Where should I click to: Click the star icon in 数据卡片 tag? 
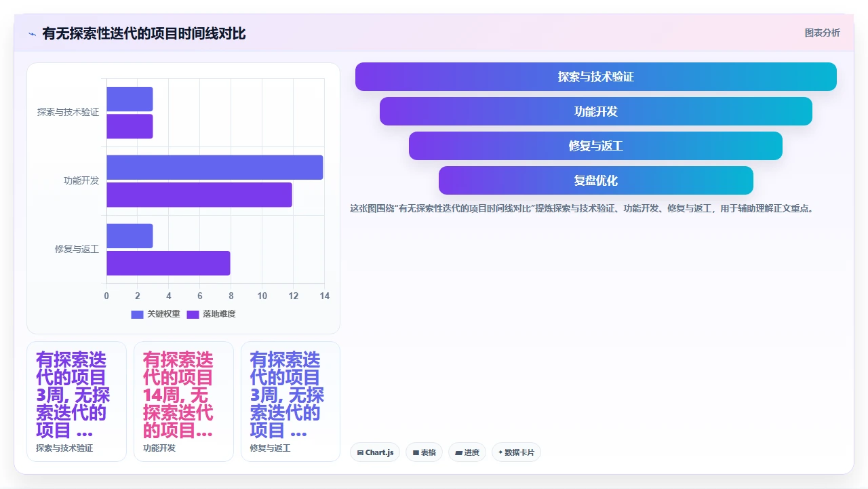tap(500, 452)
